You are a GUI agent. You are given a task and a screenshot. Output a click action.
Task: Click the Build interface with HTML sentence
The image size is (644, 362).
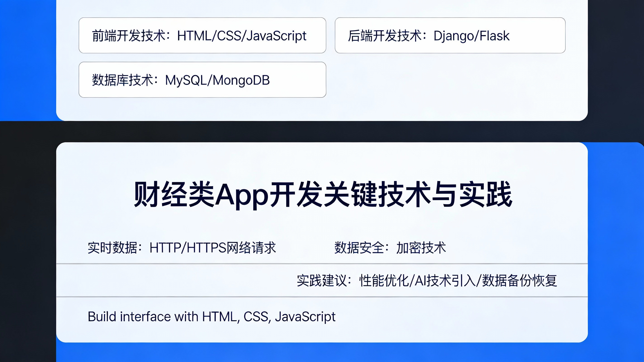(x=211, y=317)
